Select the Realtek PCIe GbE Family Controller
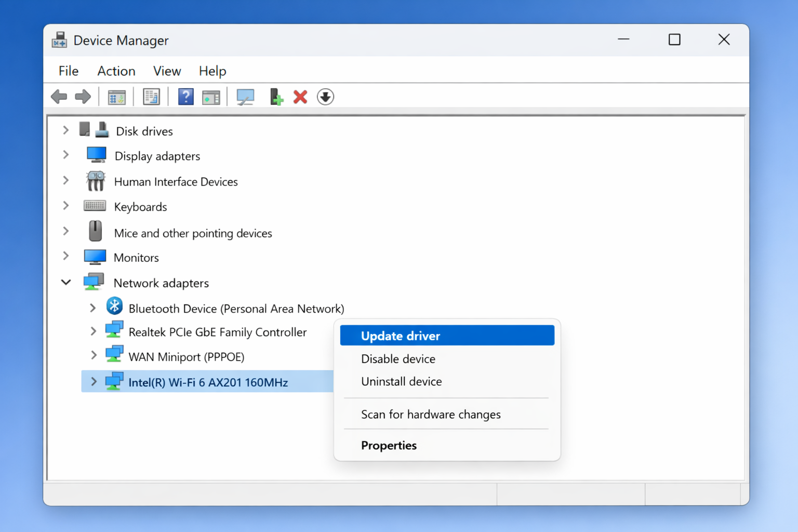The width and height of the screenshot is (798, 532). click(x=218, y=332)
